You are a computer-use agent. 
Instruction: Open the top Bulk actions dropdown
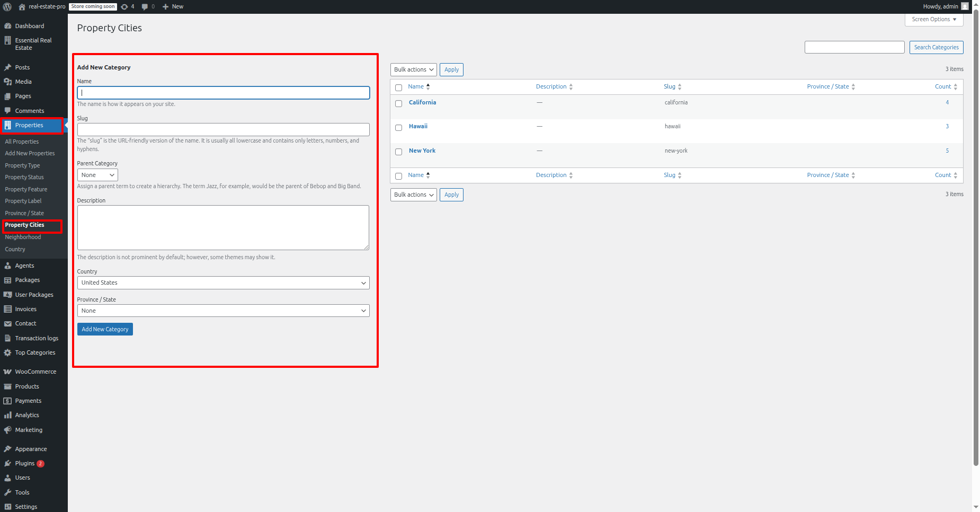(413, 70)
